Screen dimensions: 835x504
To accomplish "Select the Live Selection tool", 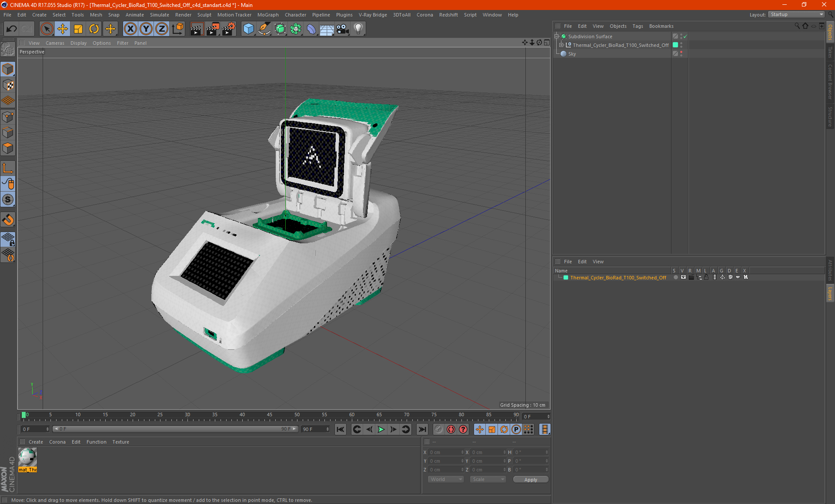I will [x=47, y=29].
